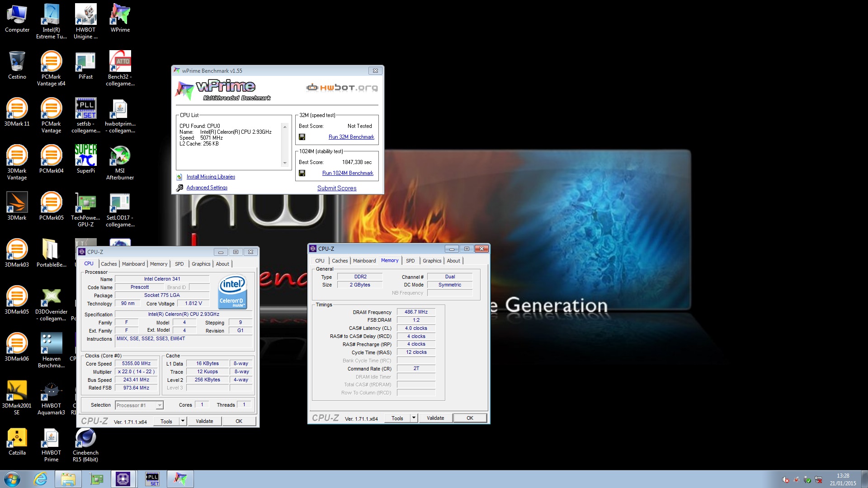
Task: Open the Cestino recycle bin
Action: tap(17, 65)
